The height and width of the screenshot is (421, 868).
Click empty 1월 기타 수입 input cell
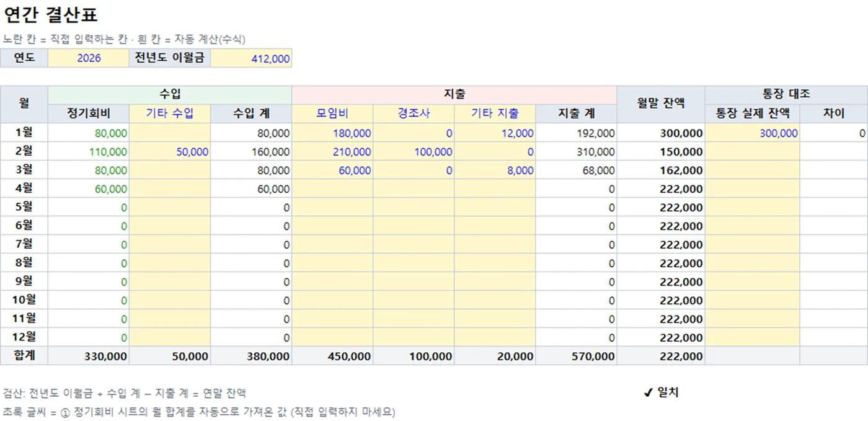tap(170, 133)
